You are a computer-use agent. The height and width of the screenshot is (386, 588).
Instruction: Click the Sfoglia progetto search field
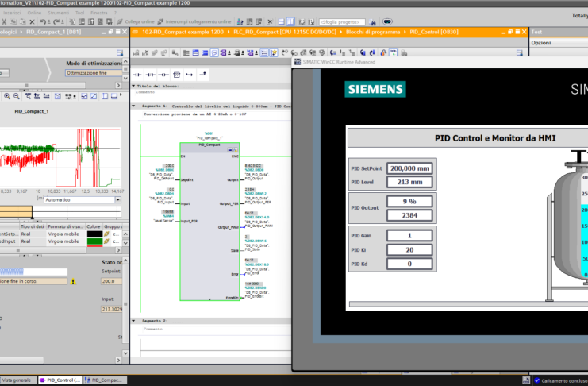[342, 22]
